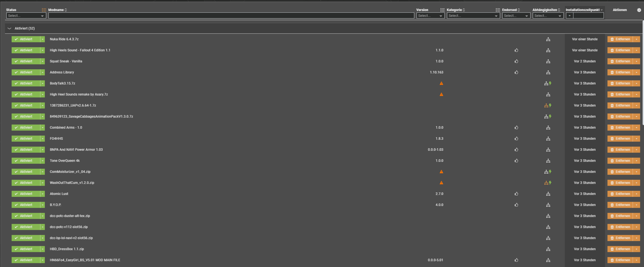Click the group-by icon next to the Kategorie header
Screen dimensions: 644x267
(442, 10)
